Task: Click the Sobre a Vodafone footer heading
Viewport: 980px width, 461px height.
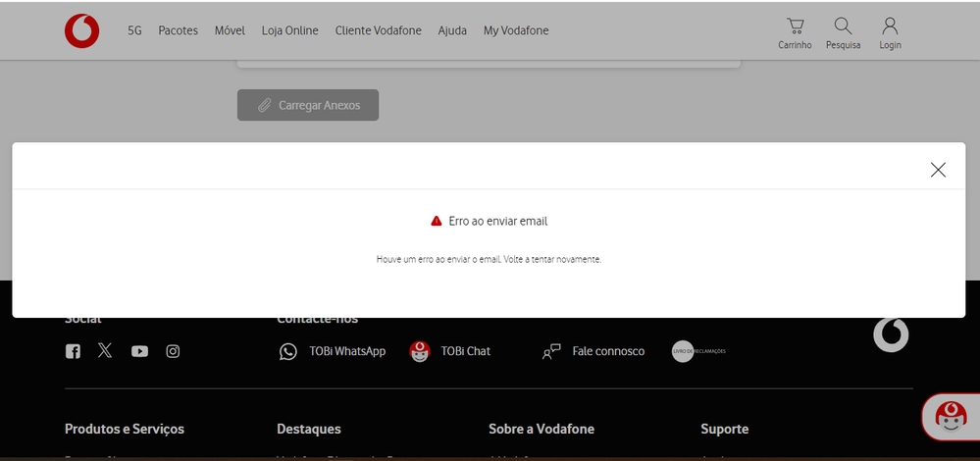Action: pyautogui.click(x=542, y=430)
